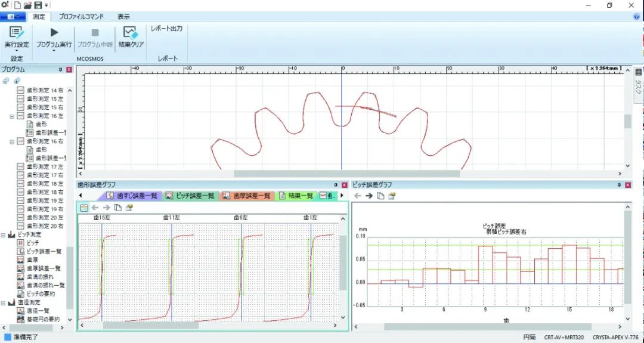Switch to プロファイルコマンド ribbon tab
This screenshot has width=644, height=343.
pyautogui.click(x=81, y=17)
